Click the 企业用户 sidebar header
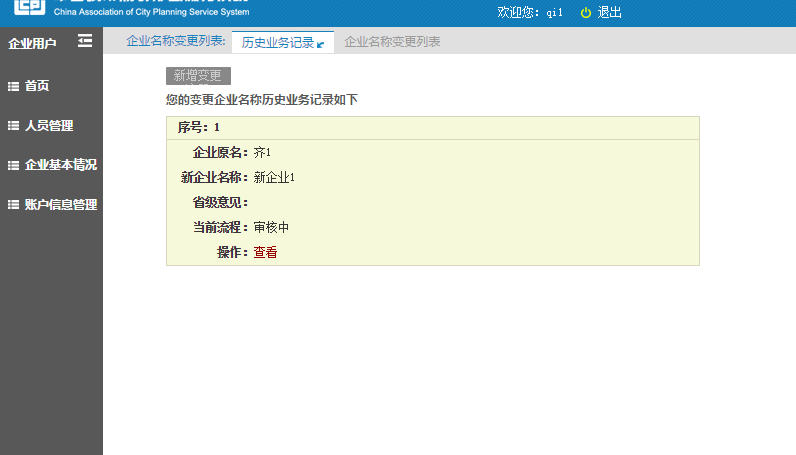The height and width of the screenshot is (455, 796). (32, 43)
